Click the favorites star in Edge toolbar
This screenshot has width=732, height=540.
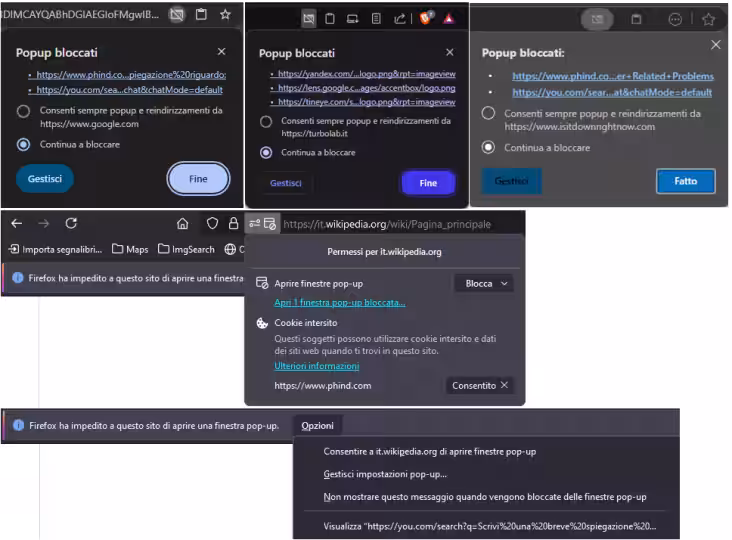tap(708, 19)
